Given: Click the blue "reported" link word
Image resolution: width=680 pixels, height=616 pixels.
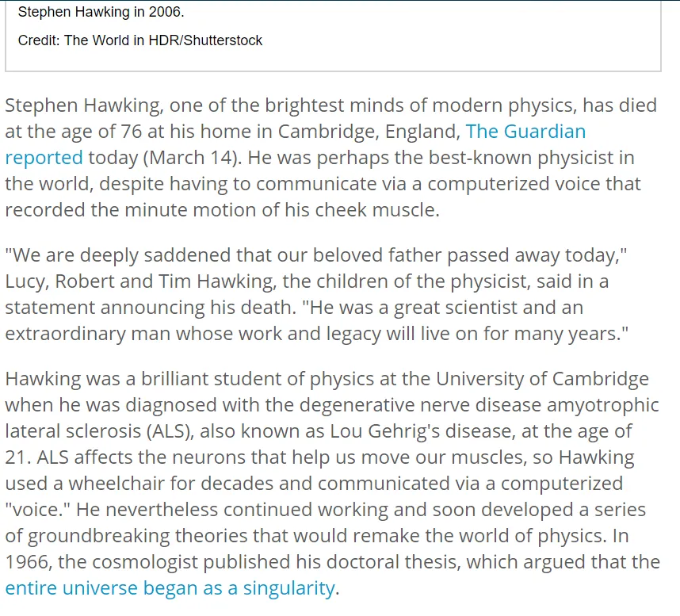Looking at the screenshot, I should [44, 159].
